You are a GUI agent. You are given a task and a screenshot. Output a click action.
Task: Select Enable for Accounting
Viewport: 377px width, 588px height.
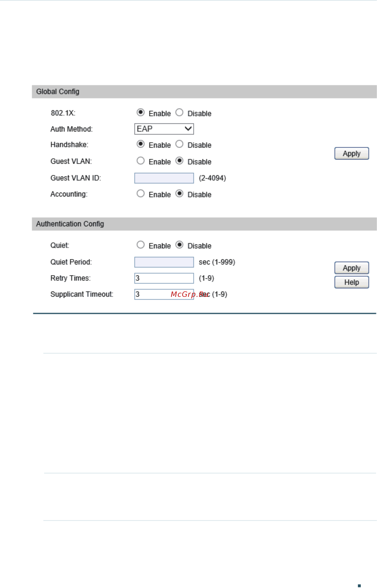[141, 194]
